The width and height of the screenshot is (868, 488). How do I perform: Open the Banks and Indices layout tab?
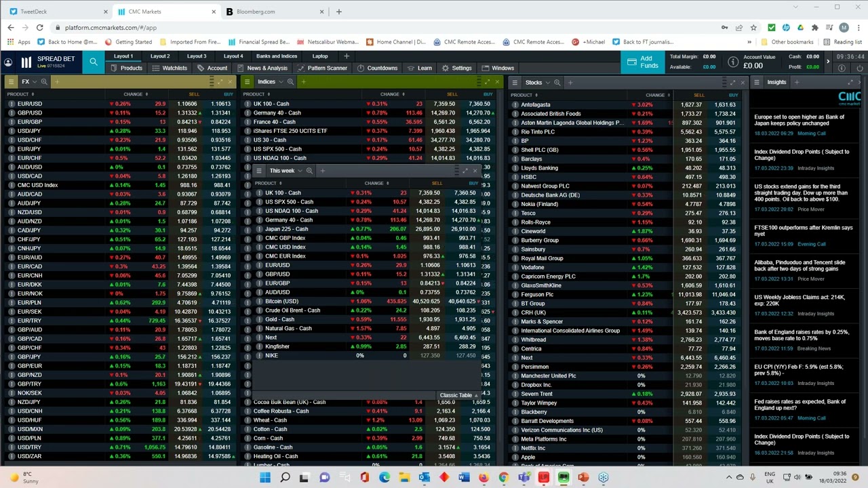point(277,56)
